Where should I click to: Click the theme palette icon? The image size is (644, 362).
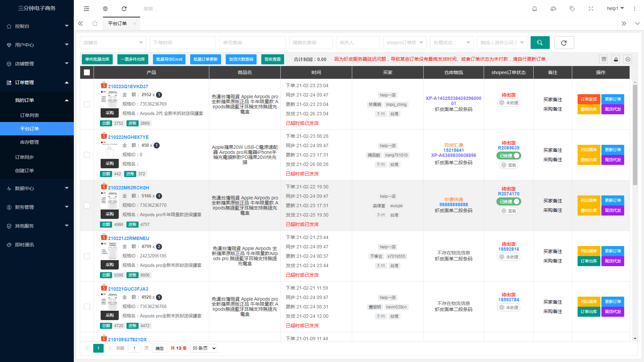[x=553, y=9]
